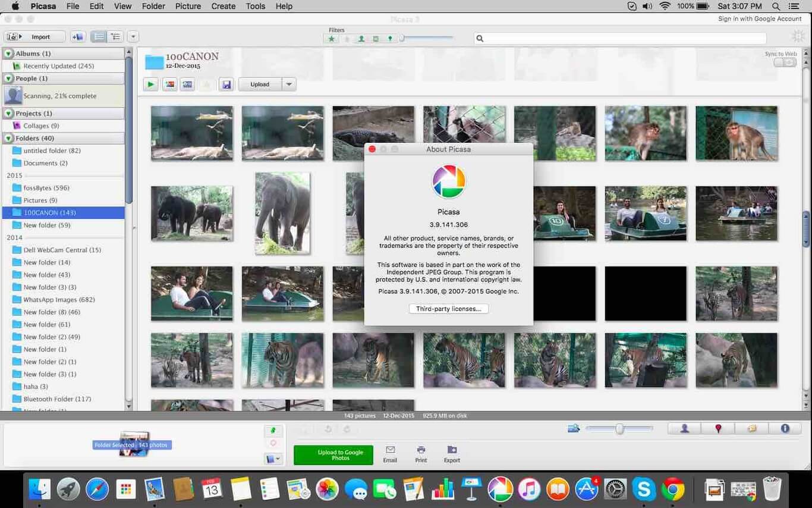Open Safari from the dock

[97, 489]
